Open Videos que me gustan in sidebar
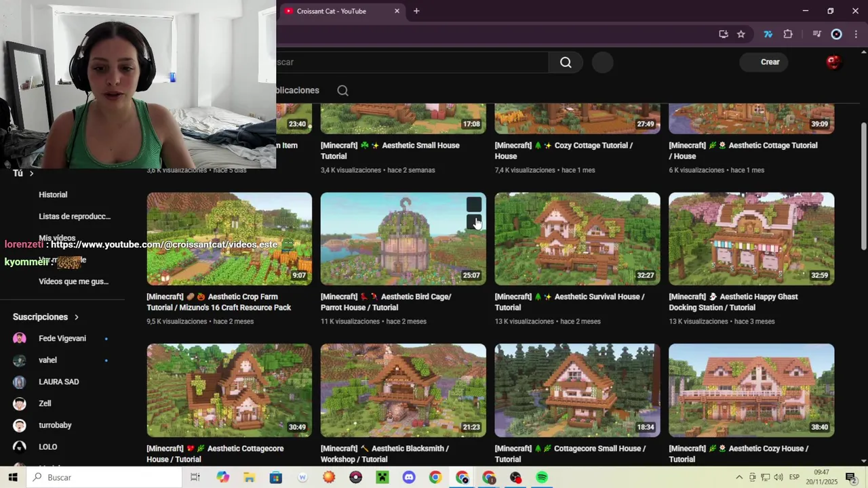 click(73, 281)
